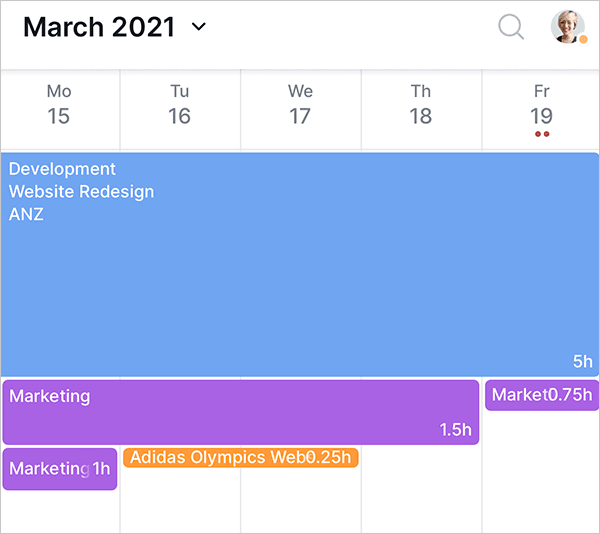Click the orange status dot on avatar
Image resolution: width=600 pixels, height=534 pixels.
583,39
